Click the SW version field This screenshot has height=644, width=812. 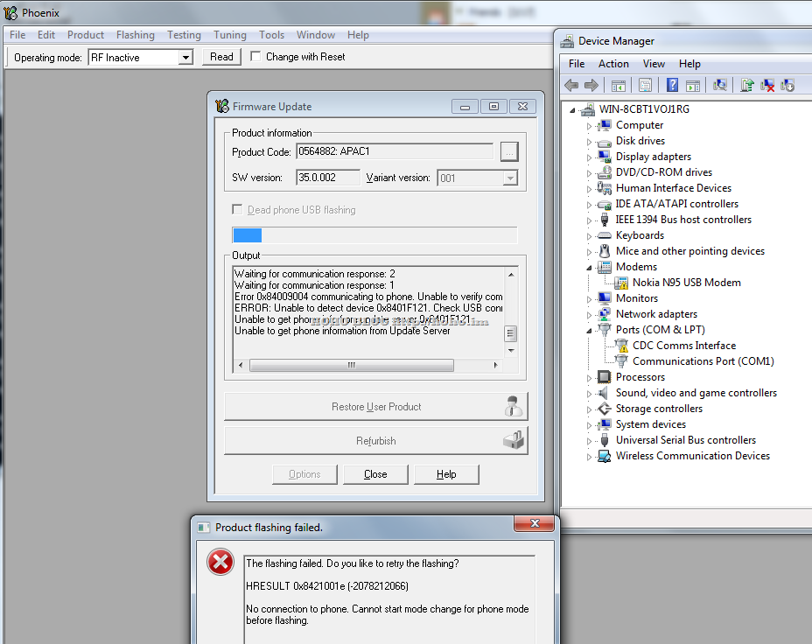click(x=328, y=177)
